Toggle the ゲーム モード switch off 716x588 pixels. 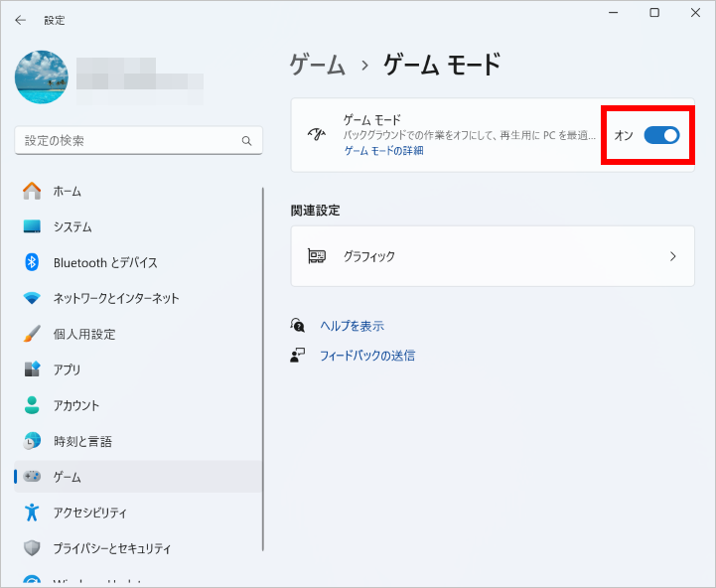[x=661, y=135]
